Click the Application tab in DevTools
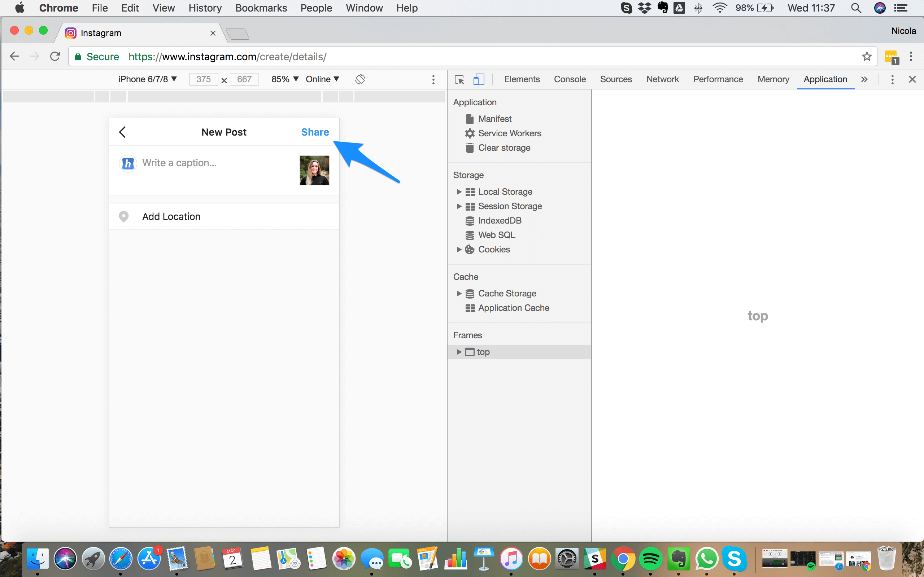Viewport: 924px width, 577px height. 825,79
